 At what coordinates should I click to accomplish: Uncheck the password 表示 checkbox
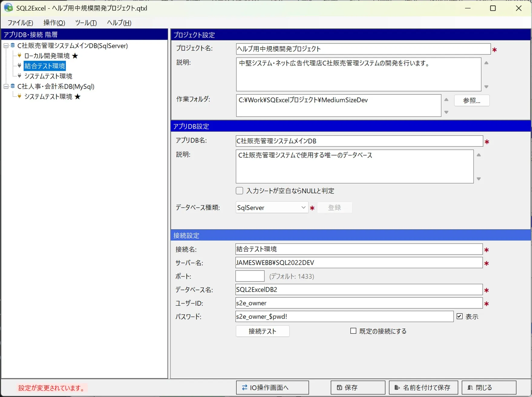point(459,316)
